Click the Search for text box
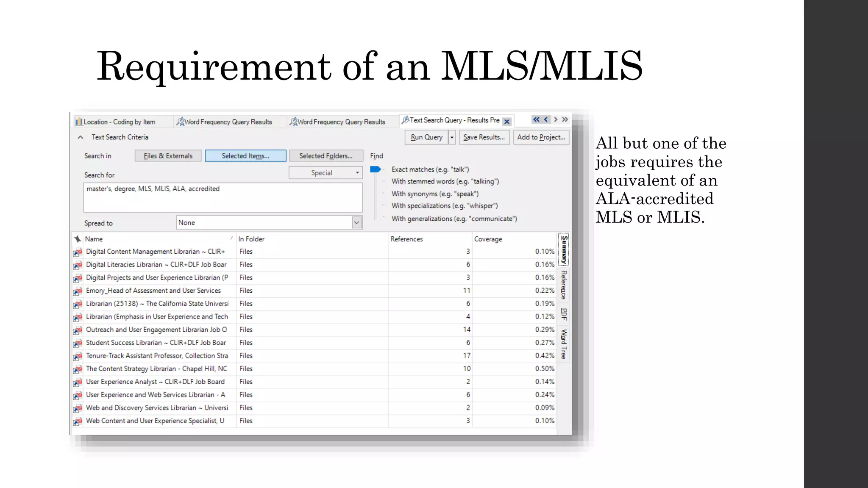 tap(223, 197)
